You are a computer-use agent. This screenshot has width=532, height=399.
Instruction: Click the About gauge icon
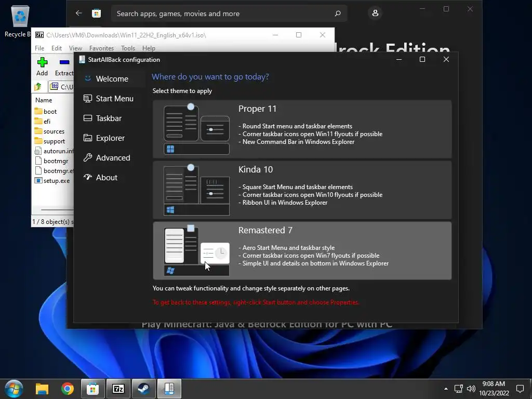(x=87, y=177)
